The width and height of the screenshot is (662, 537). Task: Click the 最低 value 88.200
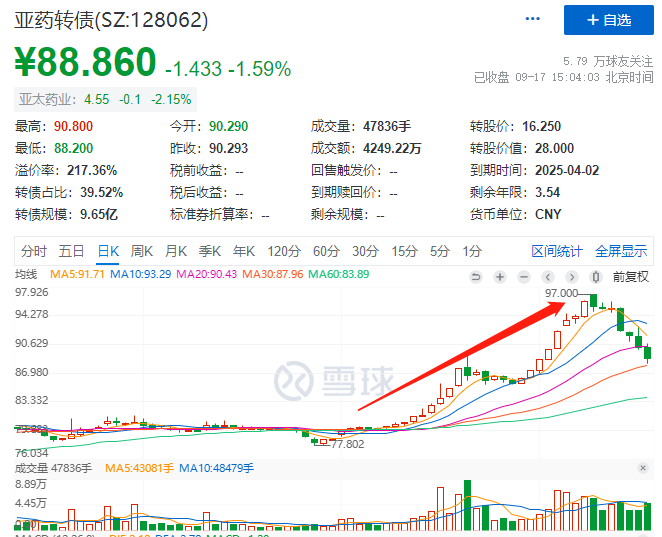(x=73, y=149)
